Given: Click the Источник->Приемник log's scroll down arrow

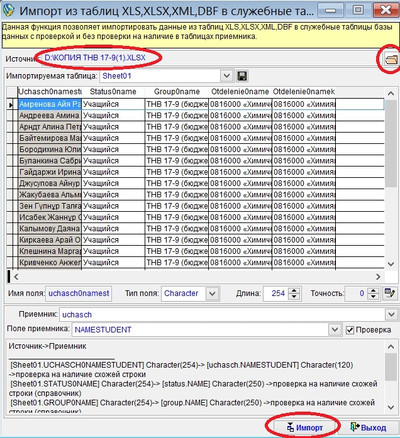Looking at the screenshot, I should click(391, 407).
